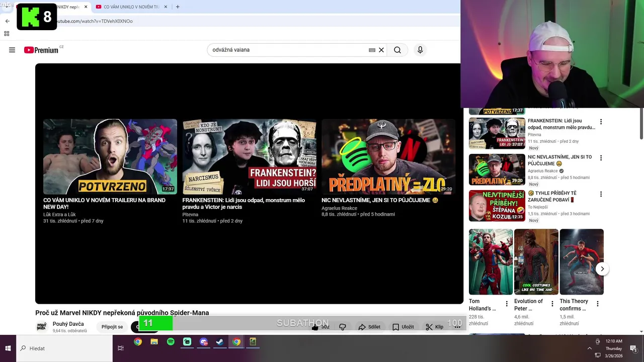This screenshot has width=644, height=362.
Task: Click the 'Hledat' taskbar search box
Action: 64,348
